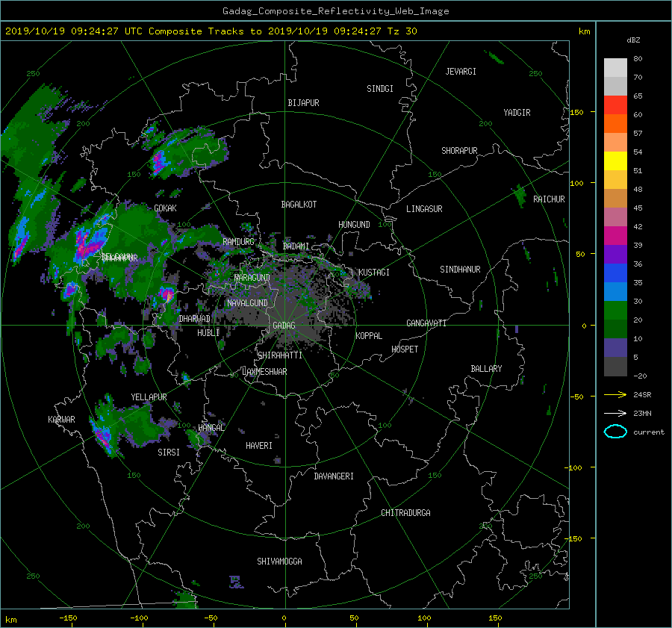Click the magenta storm cell north of Gokak
672x628 pixels.
tap(159, 163)
